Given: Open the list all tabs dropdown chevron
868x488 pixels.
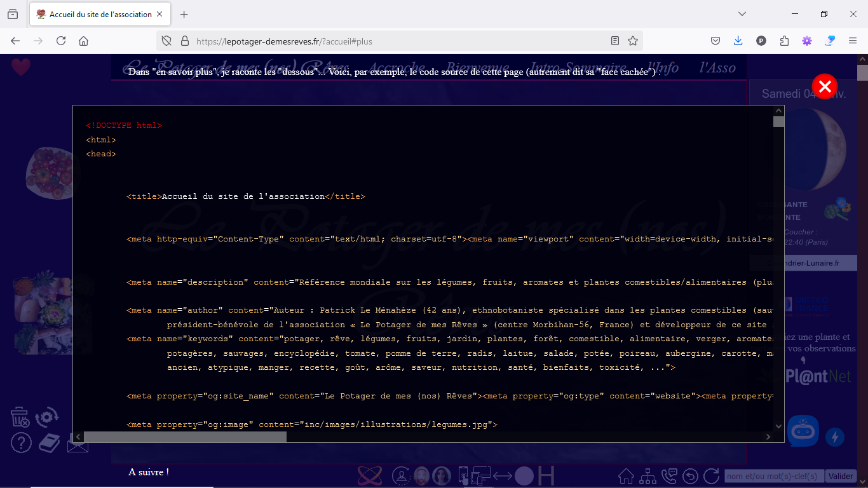Looking at the screenshot, I should pyautogui.click(x=742, y=14).
